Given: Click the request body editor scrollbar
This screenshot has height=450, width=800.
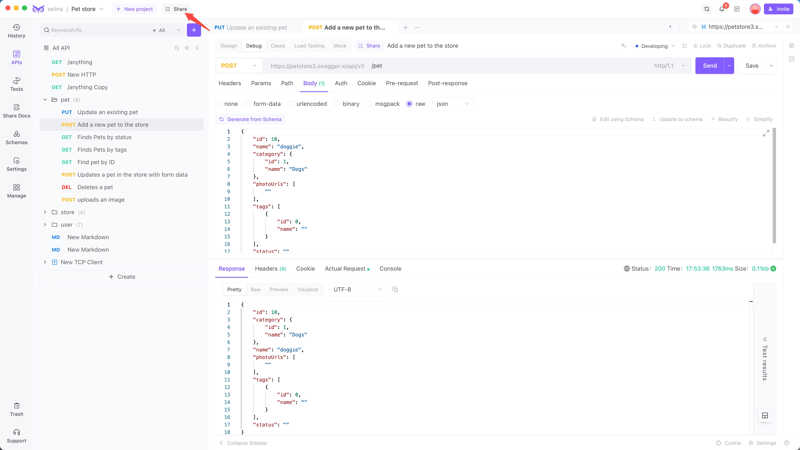Looking at the screenshot, I should [x=774, y=186].
